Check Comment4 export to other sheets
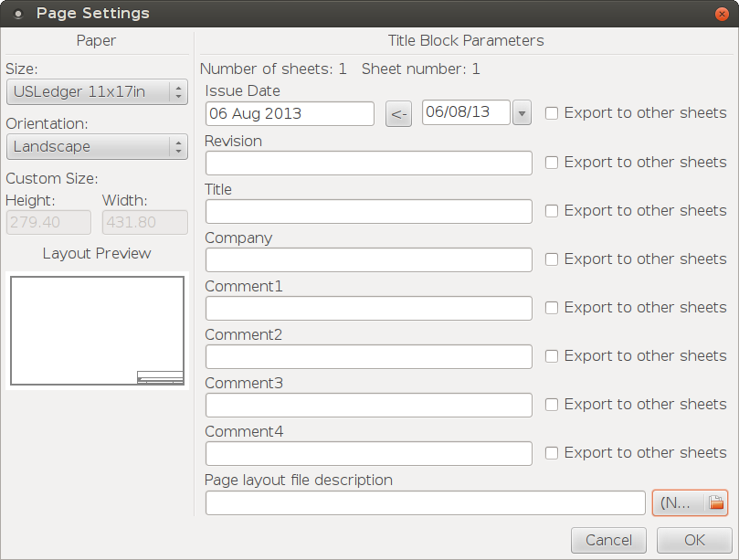Image resolution: width=739 pixels, height=560 pixels. tap(552, 452)
